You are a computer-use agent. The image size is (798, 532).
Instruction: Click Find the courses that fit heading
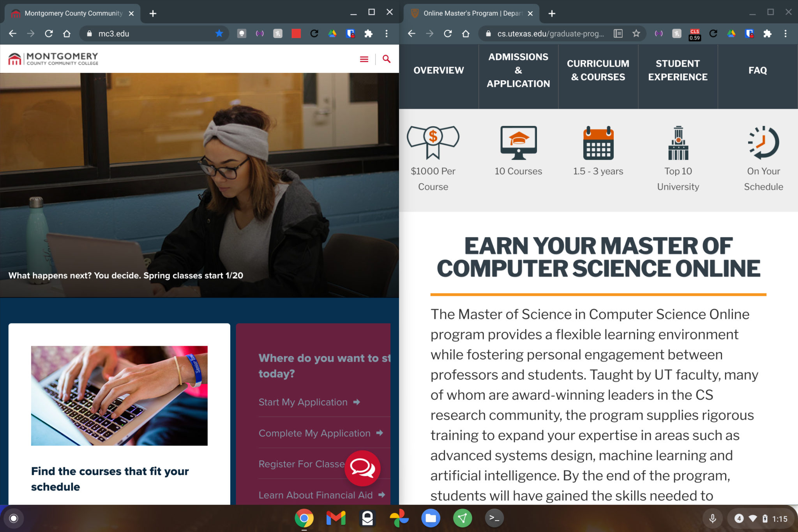point(110,479)
